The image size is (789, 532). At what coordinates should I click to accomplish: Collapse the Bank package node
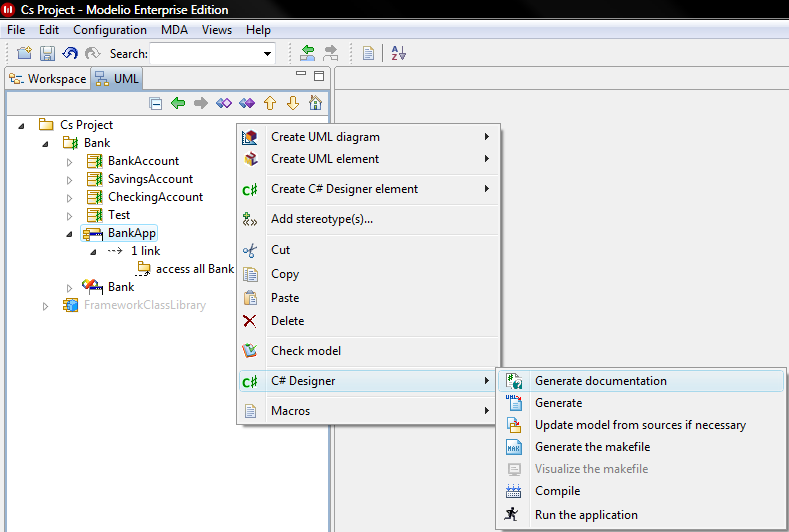pyautogui.click(x=45, y=144)
